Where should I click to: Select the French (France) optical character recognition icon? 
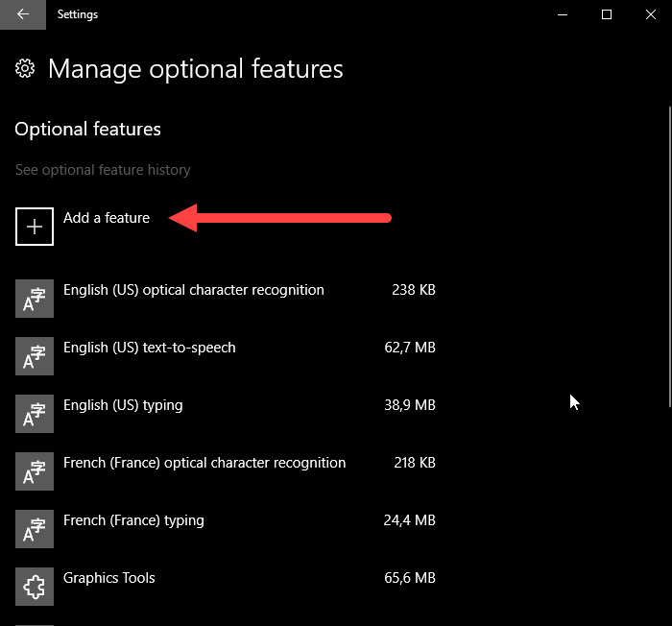coord(35,471)
